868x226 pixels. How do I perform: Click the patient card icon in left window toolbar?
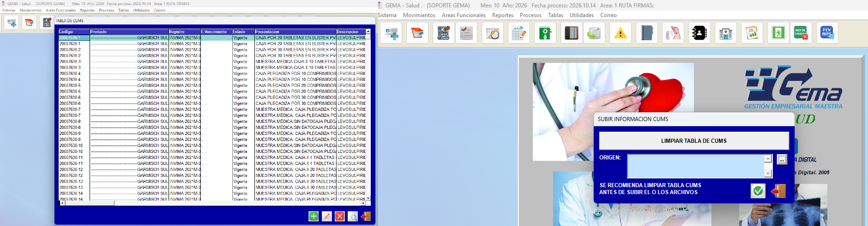coord(12,22)
